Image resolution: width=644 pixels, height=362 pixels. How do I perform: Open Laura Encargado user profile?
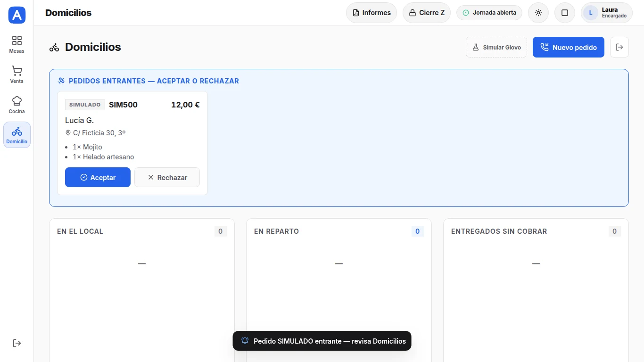click(x=607, y=13)
